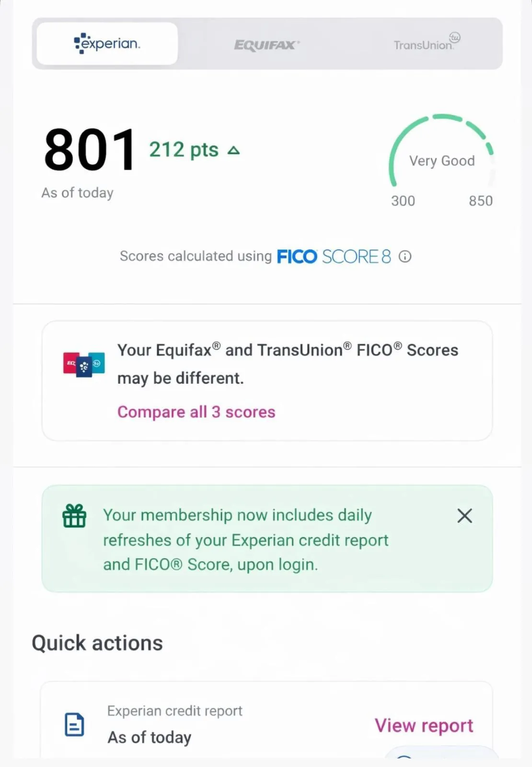Screen dimensions: 532x767
Task: Tap the three-bureau cards icon
Action: click(84, 365)
